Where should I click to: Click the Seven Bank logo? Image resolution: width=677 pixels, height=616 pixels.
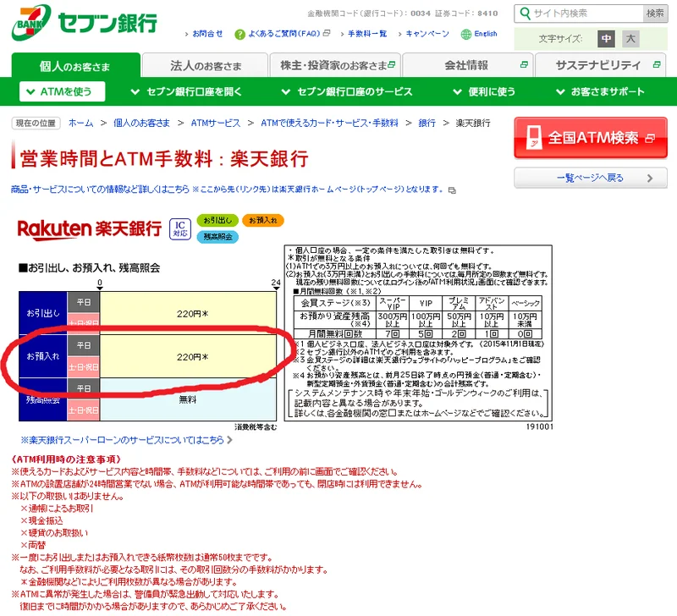[84, 23]
